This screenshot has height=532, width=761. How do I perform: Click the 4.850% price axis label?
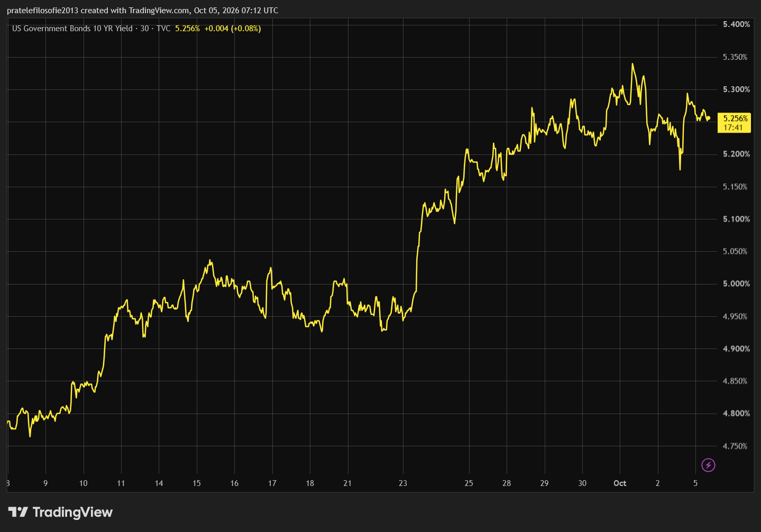pos(736,381)
